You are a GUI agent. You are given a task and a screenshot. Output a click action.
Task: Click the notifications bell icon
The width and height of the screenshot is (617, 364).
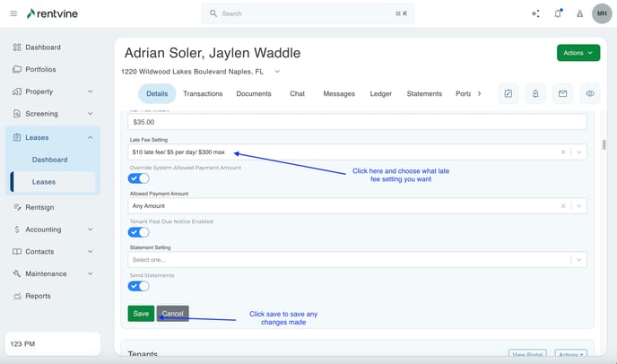pos(558,13)
